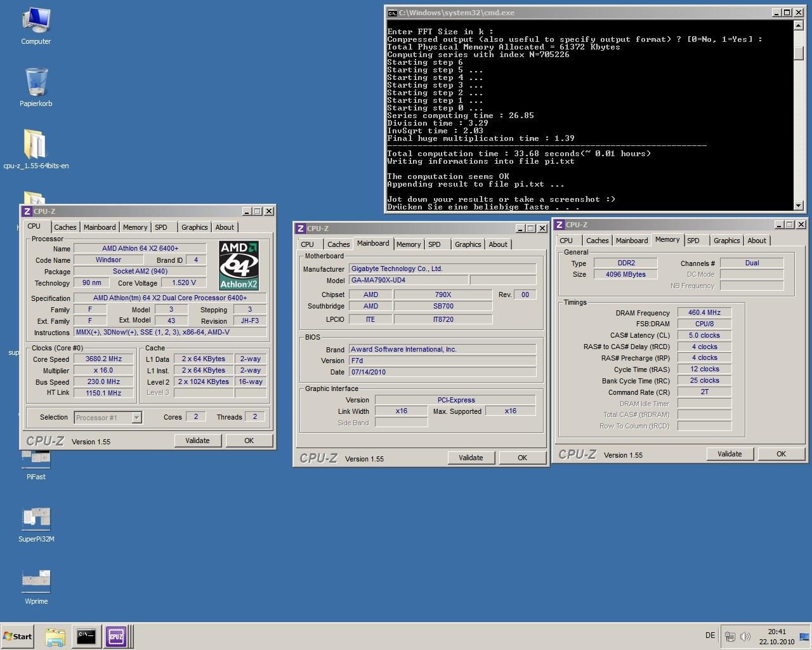This screenshot has height=650, width=812.
Task: Click the volume speaker tray icon
Action: click(745, 637)
